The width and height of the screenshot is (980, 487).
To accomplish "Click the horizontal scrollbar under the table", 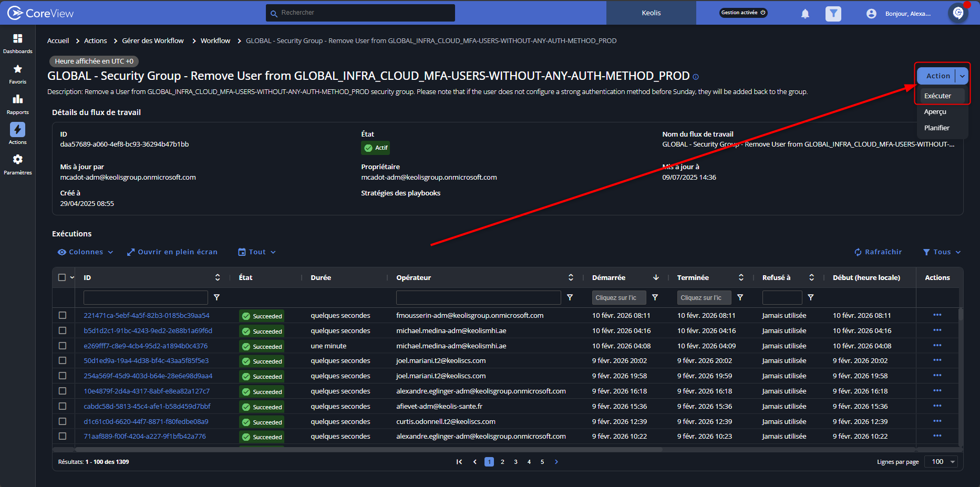I will pyautogui.click(x=368, y=450).
